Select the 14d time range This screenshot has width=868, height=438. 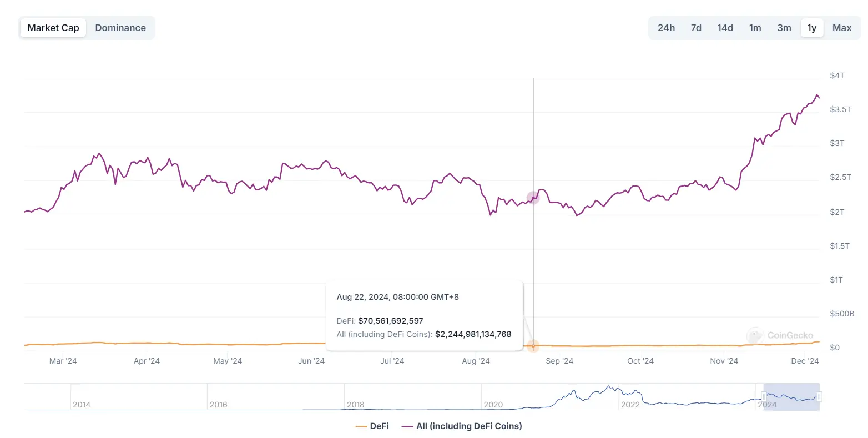click(725, 28)
